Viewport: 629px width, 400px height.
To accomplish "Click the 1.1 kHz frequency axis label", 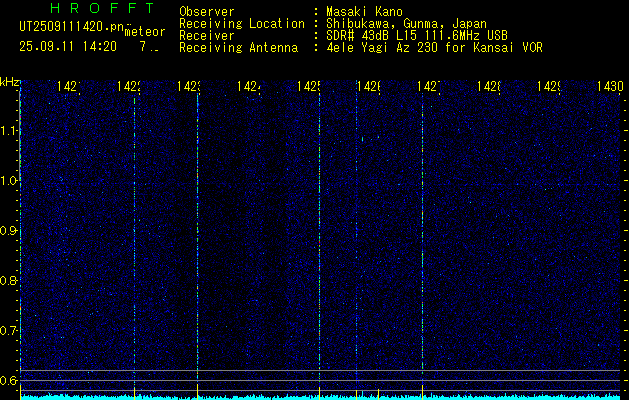I will (9, 131).
